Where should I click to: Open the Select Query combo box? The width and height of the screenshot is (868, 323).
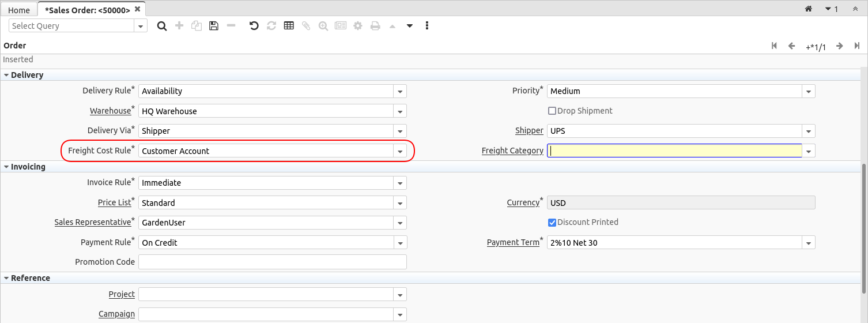(141, 26)
